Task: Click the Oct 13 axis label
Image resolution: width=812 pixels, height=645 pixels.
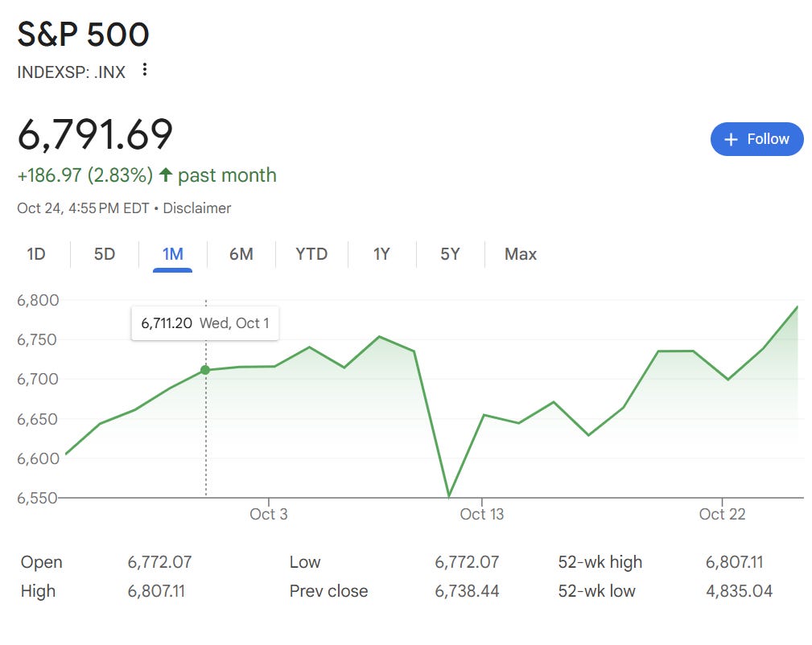Action: click(481, 514)
